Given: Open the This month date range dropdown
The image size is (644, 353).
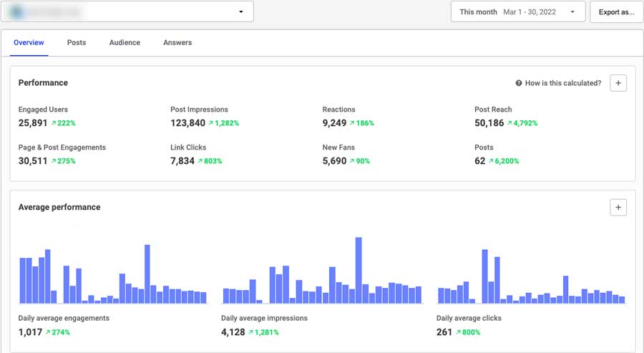Looking at the screenshot, I should [x=518, y=11].
